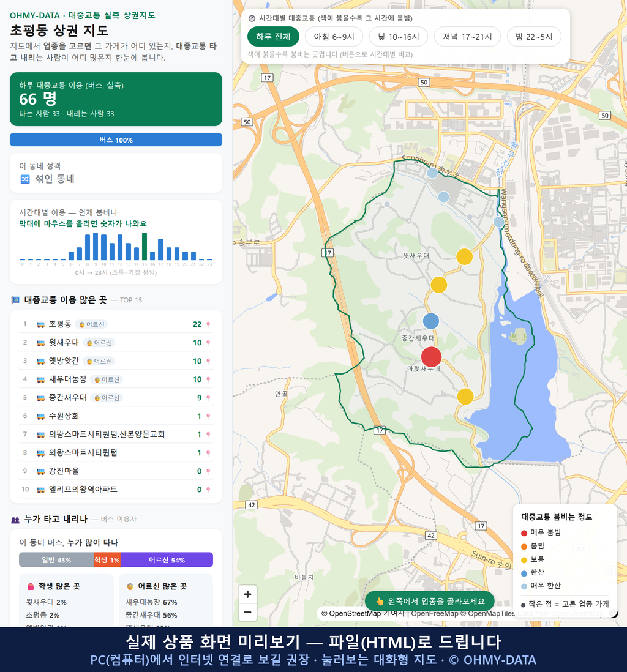The image size is (627, 672).
Task: Click the 어르신 tag next to 초평동
Action: tap(92, 324)
